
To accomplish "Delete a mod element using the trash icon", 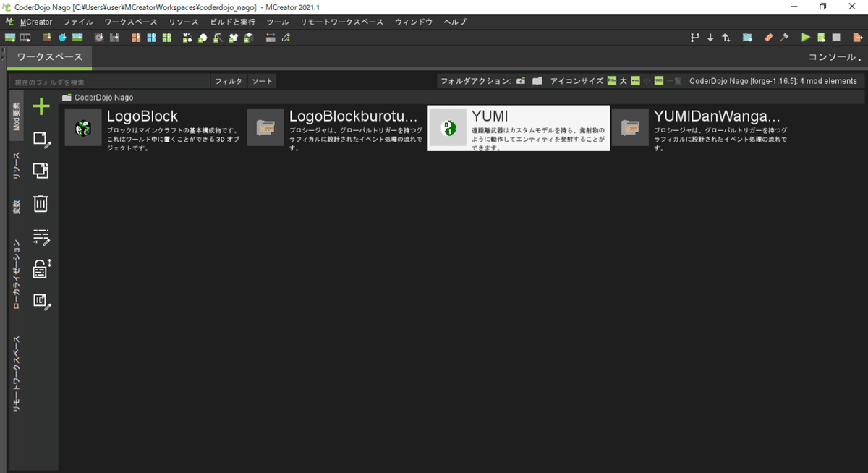I will coord(41,203).
